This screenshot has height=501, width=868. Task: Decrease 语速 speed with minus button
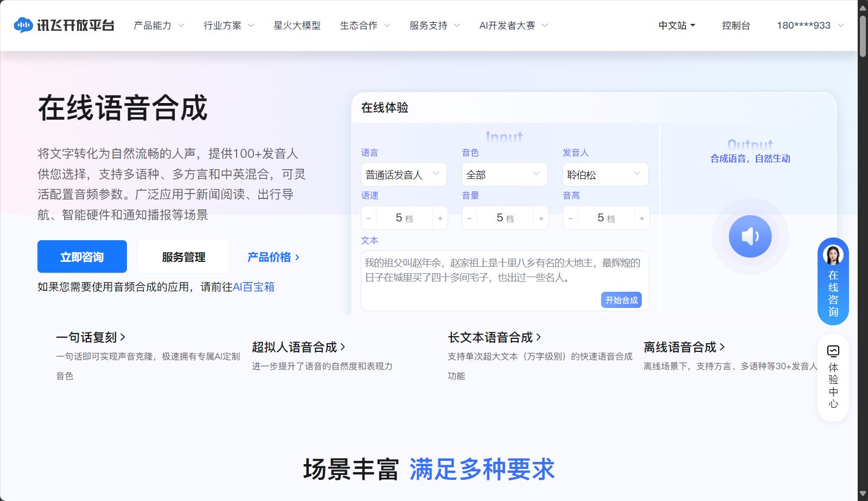[x=369, y=218]
